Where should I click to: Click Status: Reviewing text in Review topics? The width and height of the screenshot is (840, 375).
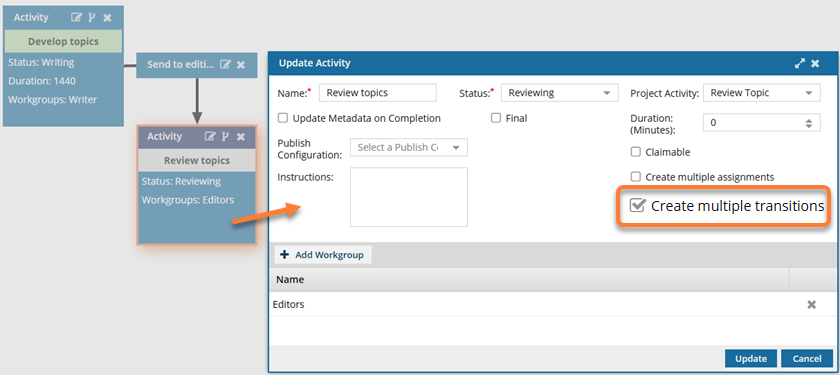click(181, 181)
